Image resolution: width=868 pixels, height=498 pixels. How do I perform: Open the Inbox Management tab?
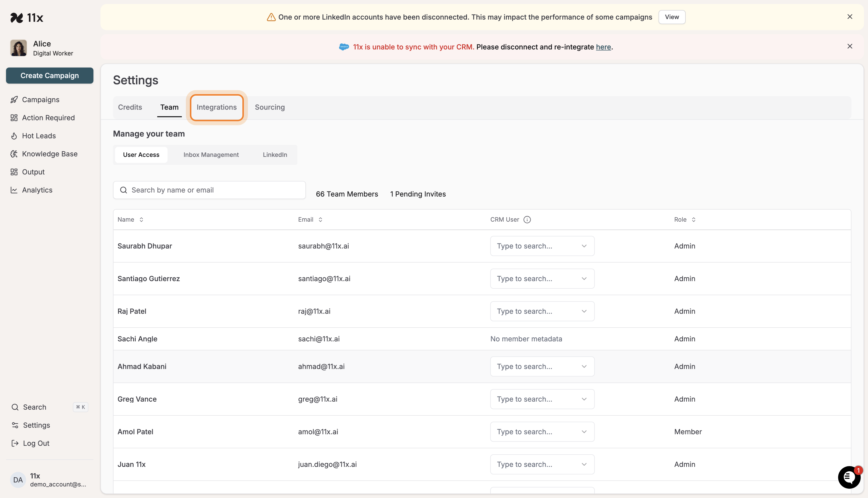click(211, 155)
